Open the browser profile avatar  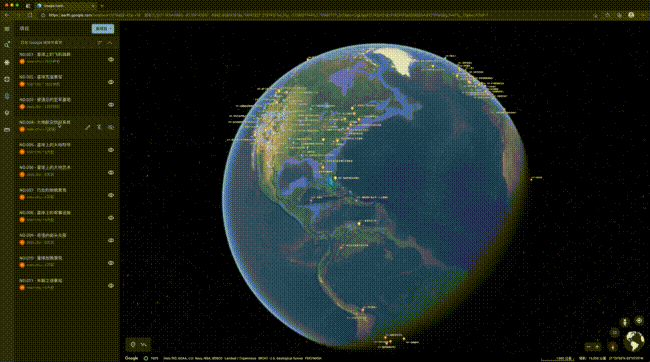click(631, 15)
